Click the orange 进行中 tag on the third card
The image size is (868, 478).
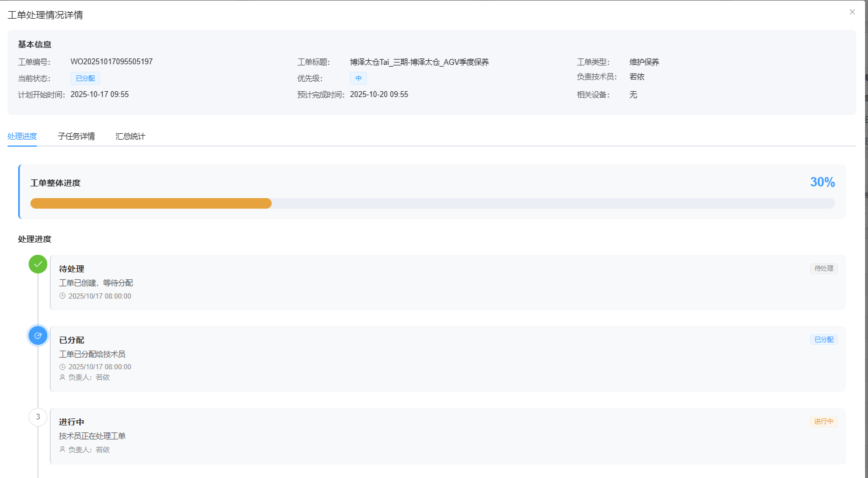(824, 422)
